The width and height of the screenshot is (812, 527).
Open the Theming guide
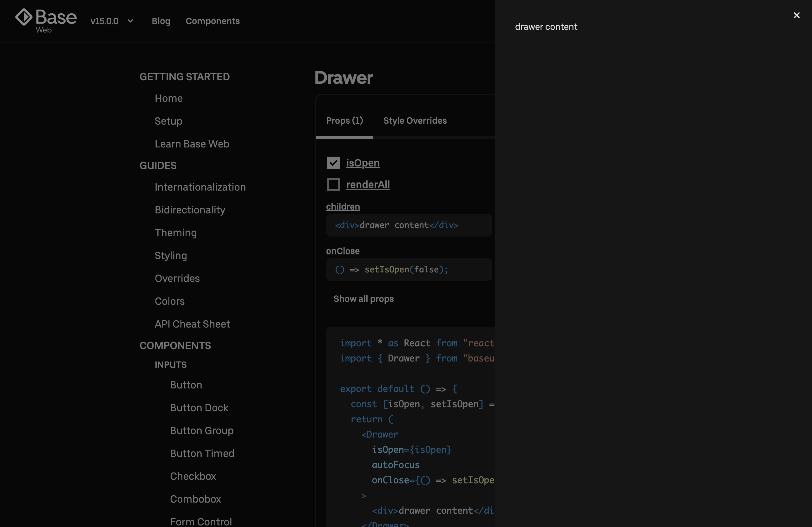[175, 233]
